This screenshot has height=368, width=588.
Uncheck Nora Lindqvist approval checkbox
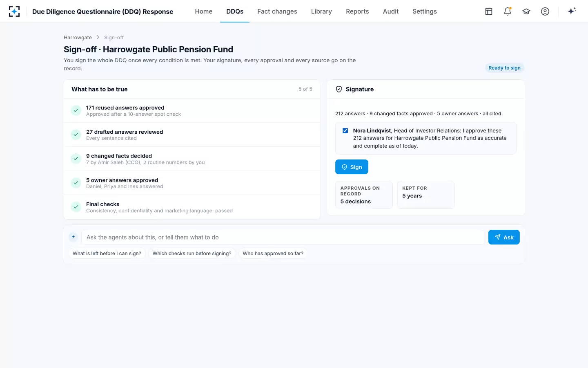[345, 131]
